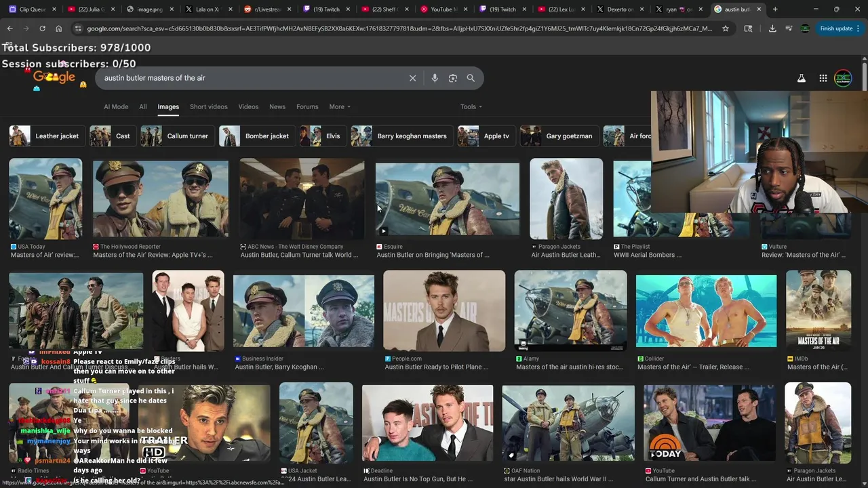This screenshot has width=868, height=488.
Task: Open a new browser tab
Action: (775, 9)
